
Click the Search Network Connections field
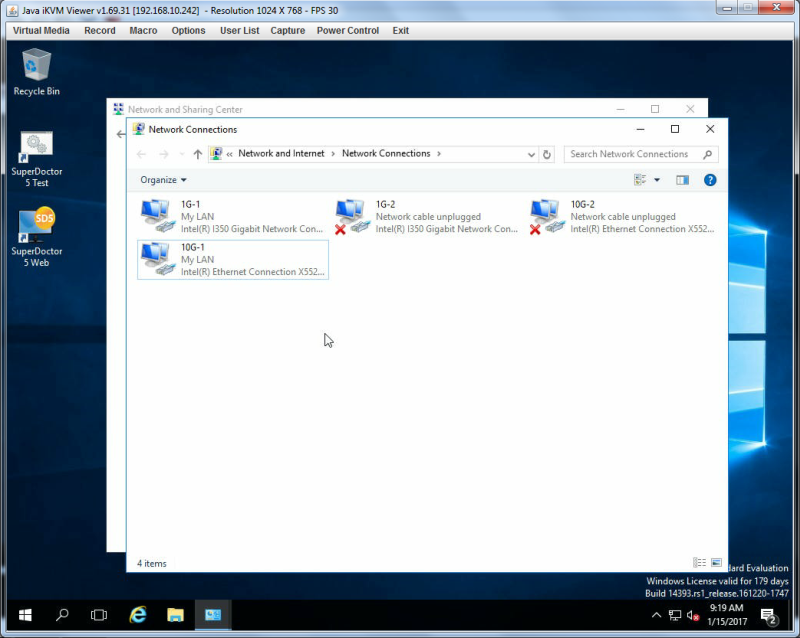[641, 154]
